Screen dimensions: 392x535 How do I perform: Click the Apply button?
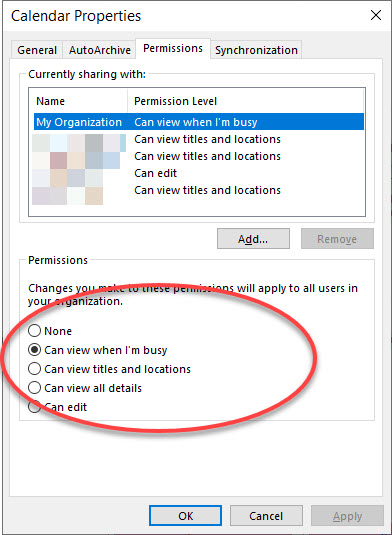pyautogui.click(x=347, y=516)
